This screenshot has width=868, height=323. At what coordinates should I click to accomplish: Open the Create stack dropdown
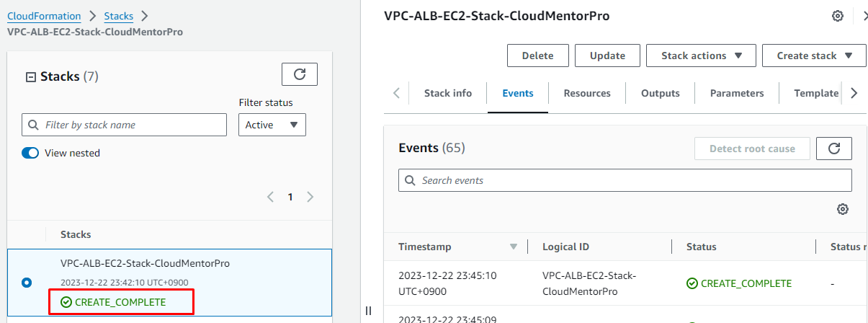813,56
